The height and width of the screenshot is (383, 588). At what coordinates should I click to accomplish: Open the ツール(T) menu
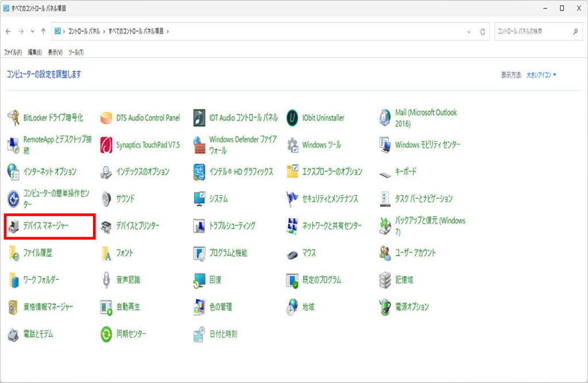(76, 52)
